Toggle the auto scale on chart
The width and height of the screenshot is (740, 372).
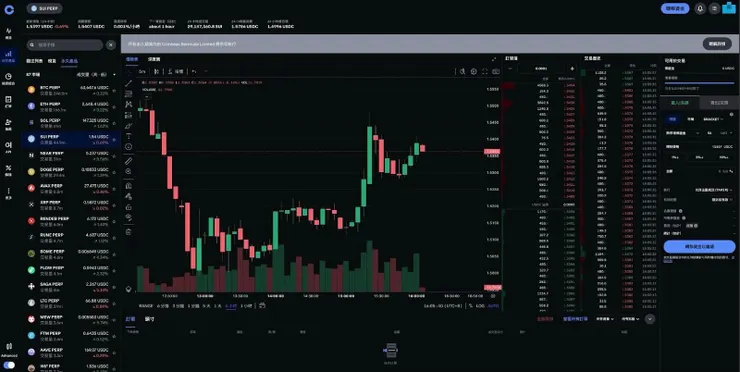[x=493, y=306]
